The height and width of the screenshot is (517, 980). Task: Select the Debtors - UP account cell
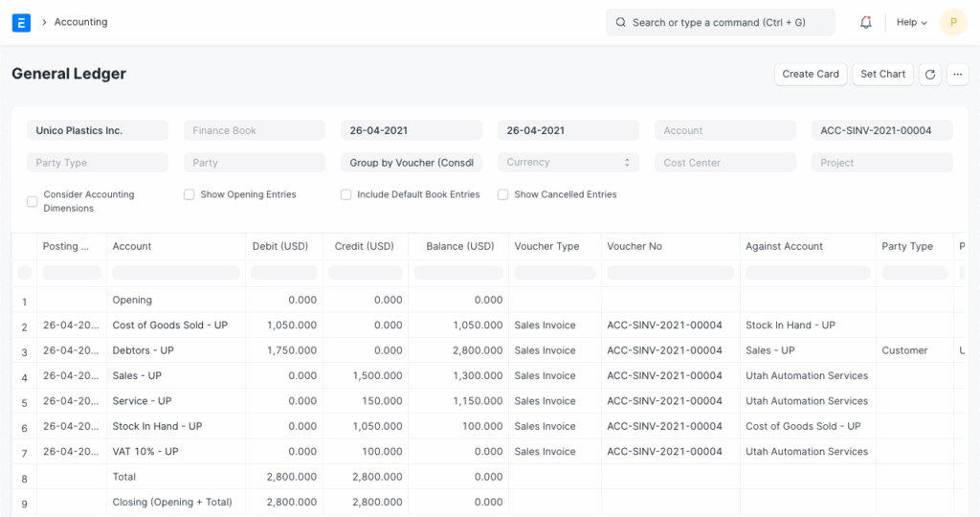click(144, 350)
